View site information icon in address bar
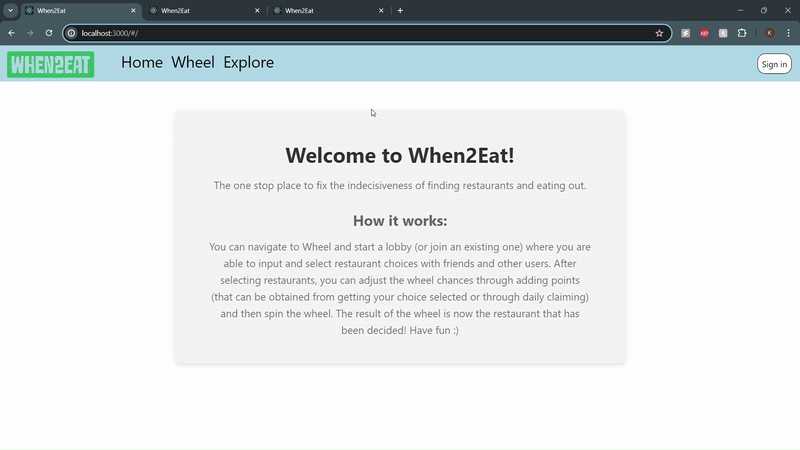This screenshot has width=800, height=450. tap(71, 33)
